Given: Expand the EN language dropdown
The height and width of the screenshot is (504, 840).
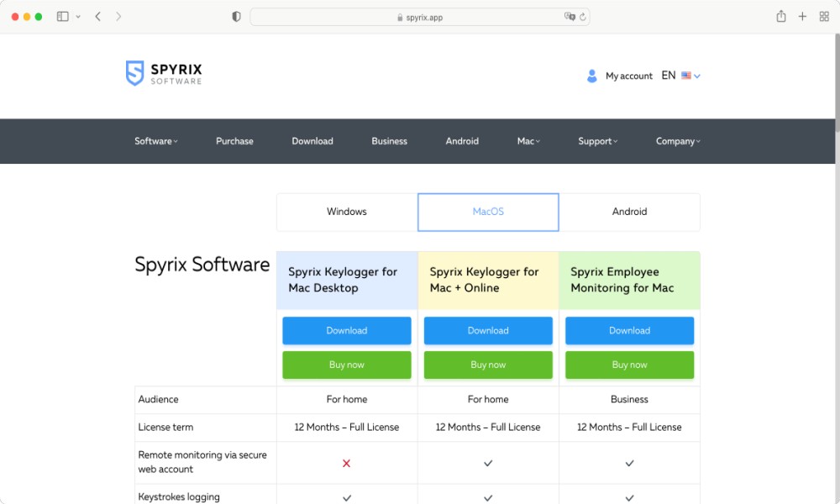Looking at the screenshot, I should [681, 76].
